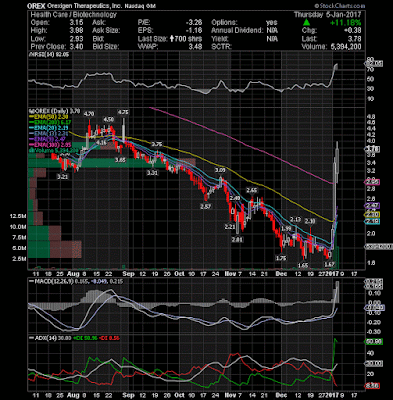Click the EPS value -1.16
Image resolution: width=393 pixels, height=400 pixels.
[x=195, y=31]
